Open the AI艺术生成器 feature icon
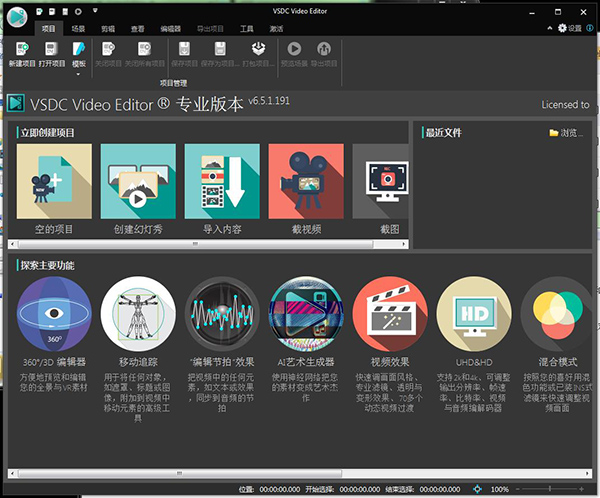 306,314
